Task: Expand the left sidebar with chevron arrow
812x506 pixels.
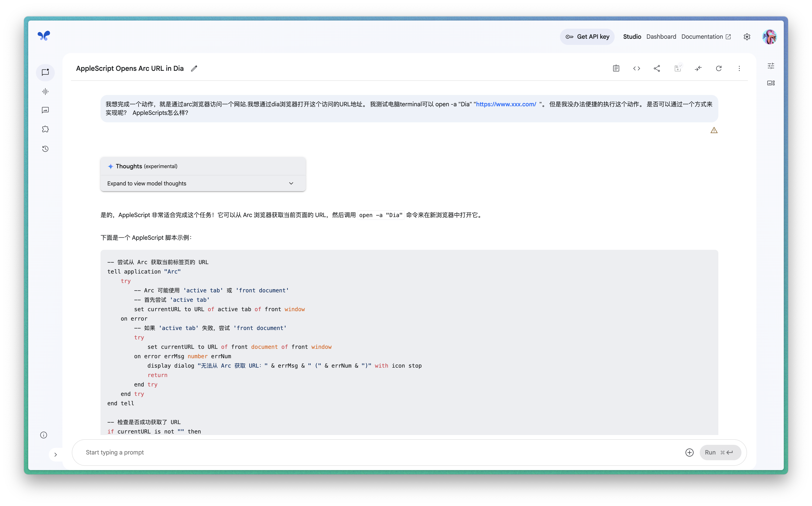Action: pos(56,454)
